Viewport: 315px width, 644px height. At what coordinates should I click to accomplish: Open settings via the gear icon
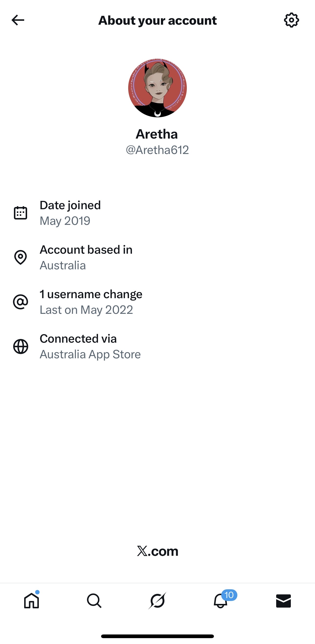[x=291, y=20]
